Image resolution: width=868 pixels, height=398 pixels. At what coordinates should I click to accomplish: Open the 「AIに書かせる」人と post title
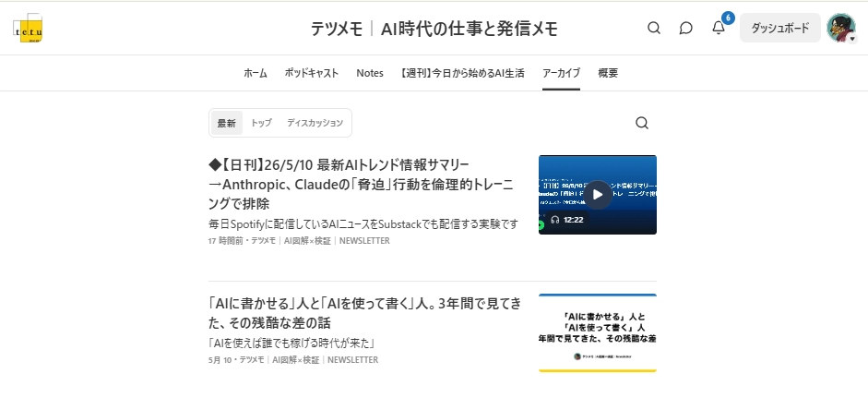click(x=364, y=313)
